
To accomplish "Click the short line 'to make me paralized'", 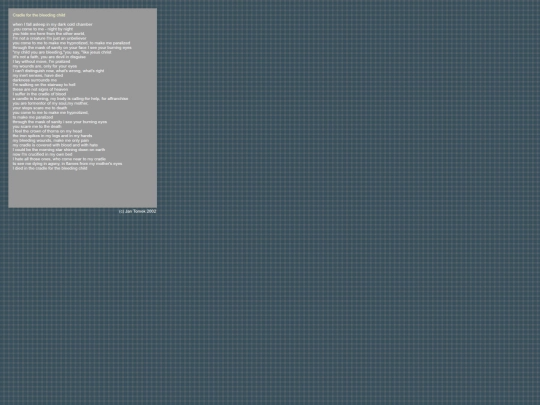I will [x=33, y=117].
